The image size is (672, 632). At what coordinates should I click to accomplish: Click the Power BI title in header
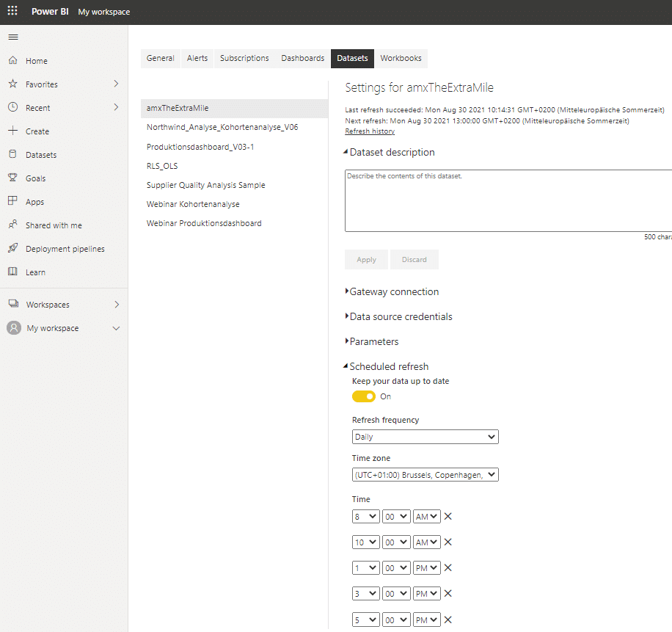[x=50, y=12]
